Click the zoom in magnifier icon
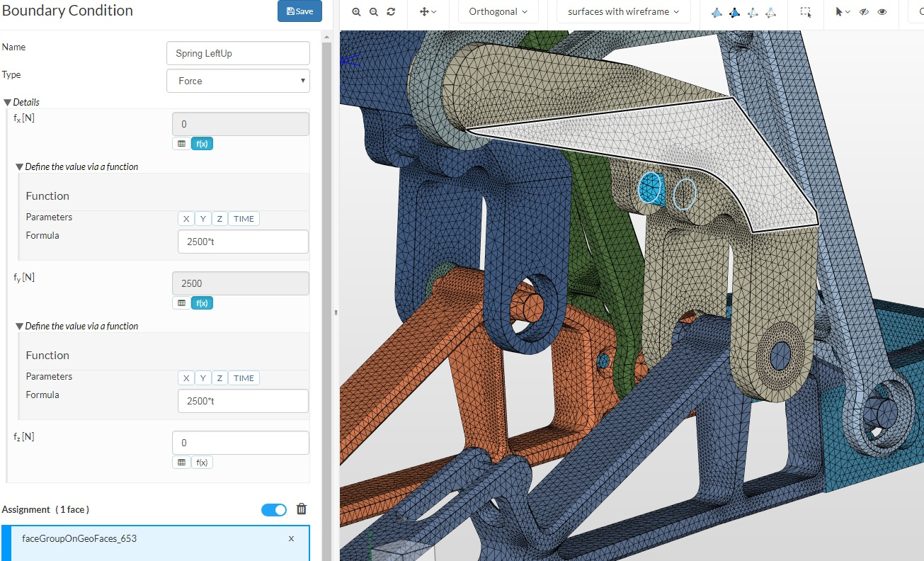This screenshot has height=561, width=924. coord(356,12)
